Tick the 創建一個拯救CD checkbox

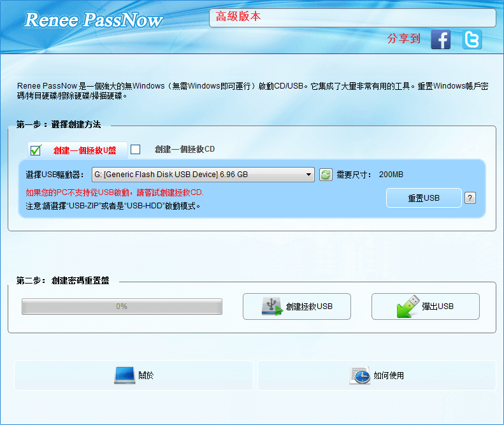pos(135,149)
